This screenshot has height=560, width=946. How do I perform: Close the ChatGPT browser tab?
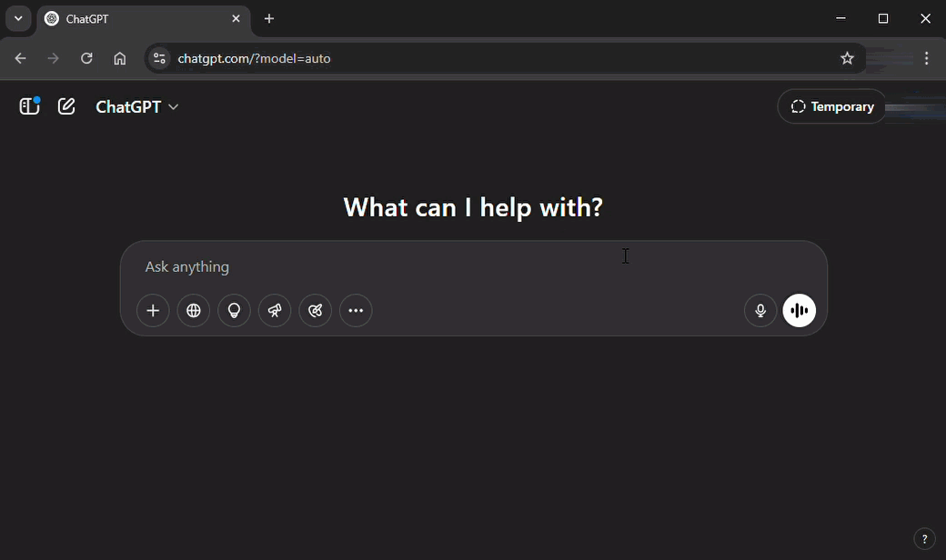[236, 19]
